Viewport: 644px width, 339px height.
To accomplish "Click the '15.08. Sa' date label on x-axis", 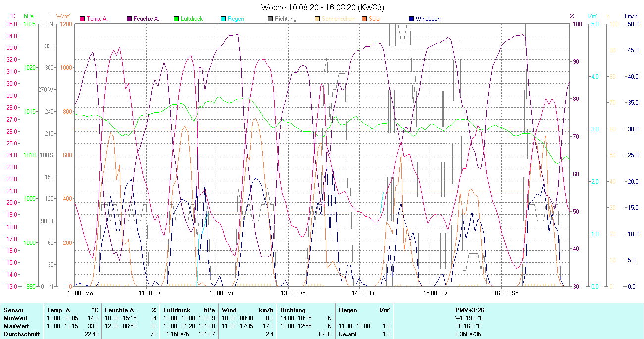I will coord(435,293).
